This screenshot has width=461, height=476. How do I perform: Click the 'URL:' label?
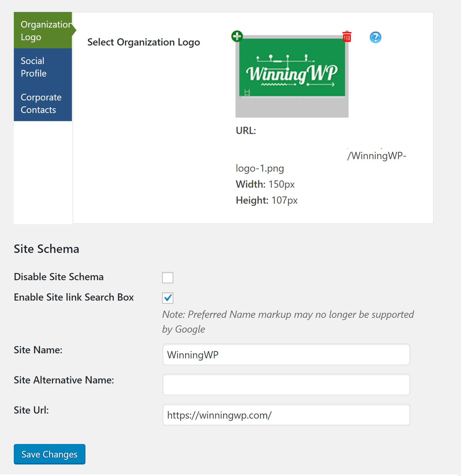tap(246, 131)
